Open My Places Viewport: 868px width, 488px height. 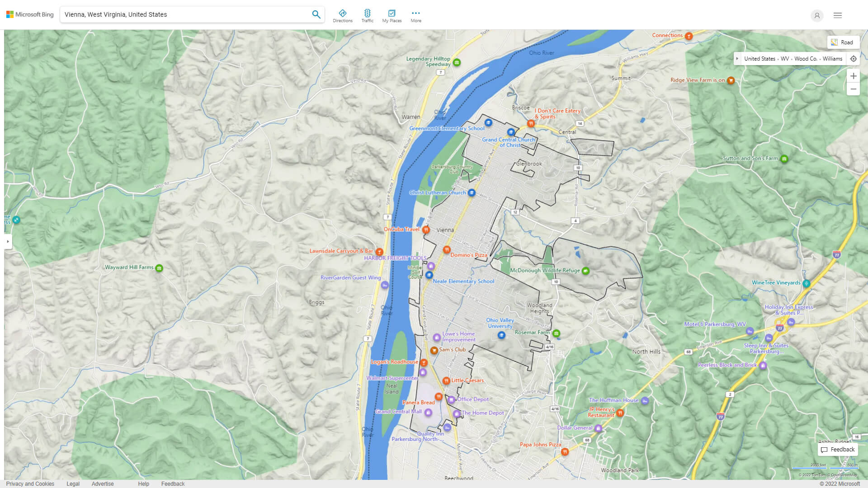pyautogui.click(x=392, y=15)
